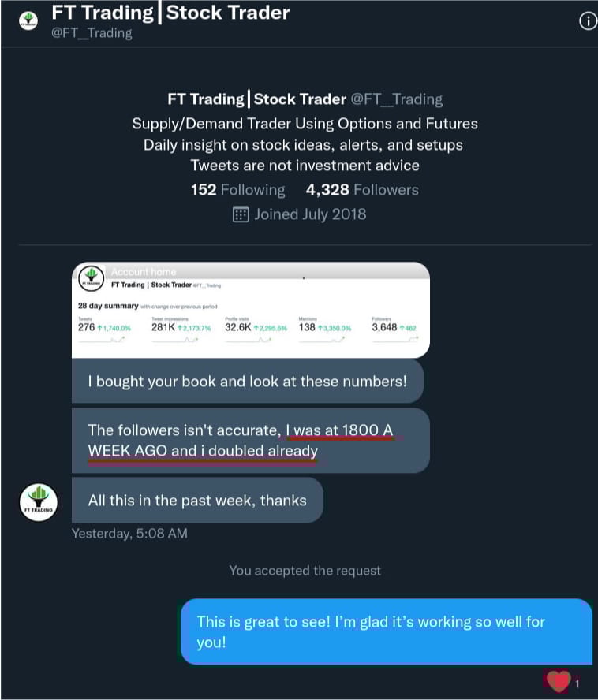This screenshot has height=700, width=598.
Task: Click calendar icon next to Joined July 2018
Action: click(241, 214)
